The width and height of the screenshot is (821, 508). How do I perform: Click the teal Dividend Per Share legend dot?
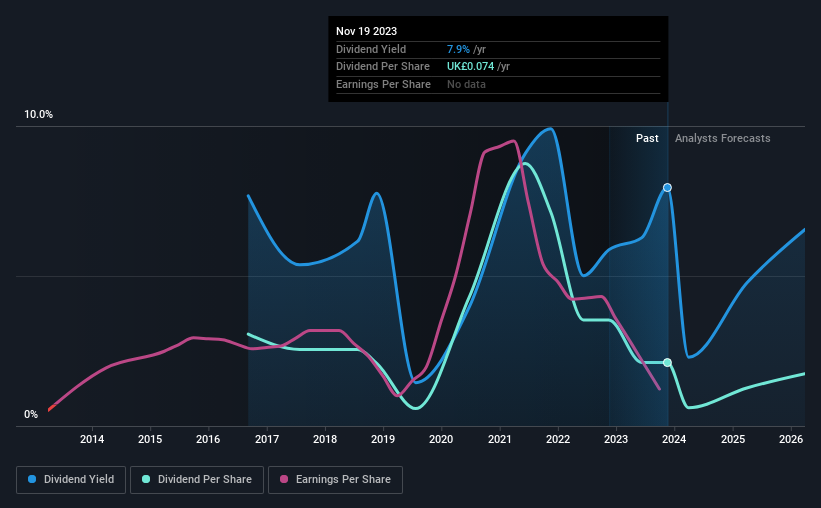146,479
